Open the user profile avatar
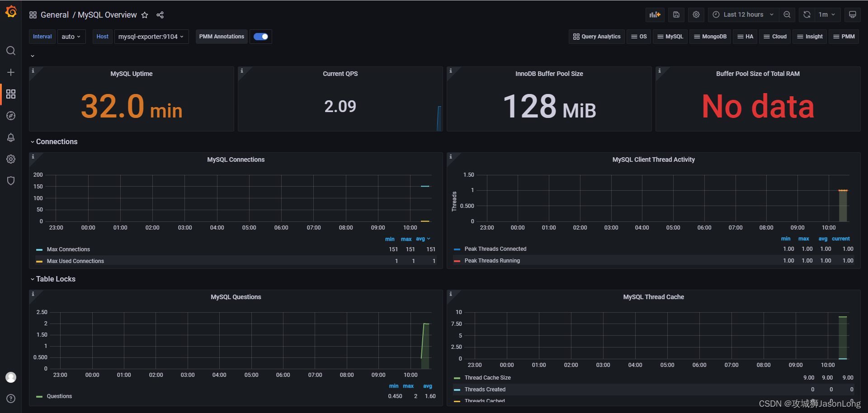Viewport: 868px width, 413px height. coord(11,377)
